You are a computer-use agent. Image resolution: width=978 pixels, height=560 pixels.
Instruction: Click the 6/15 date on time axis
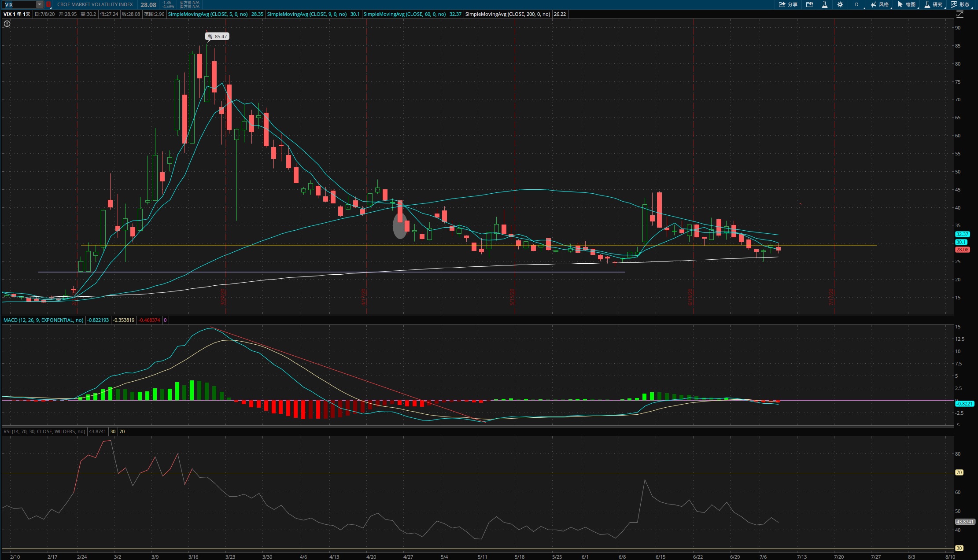[661, 556]
